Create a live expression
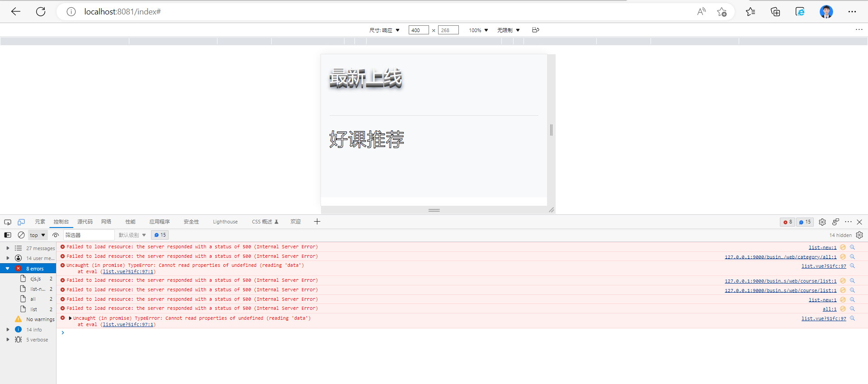The width and height of the screenshot is (868, 384). [56, 235]
